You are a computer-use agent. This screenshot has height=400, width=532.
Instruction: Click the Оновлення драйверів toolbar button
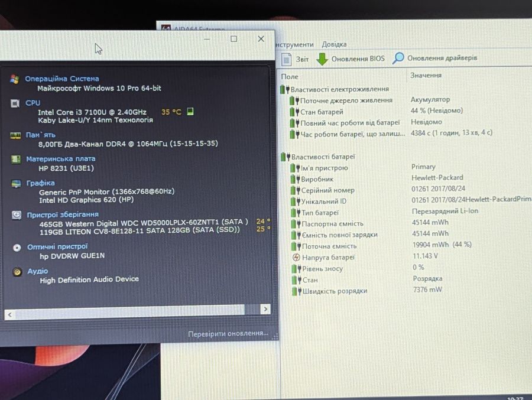click(x=434, y=58)
